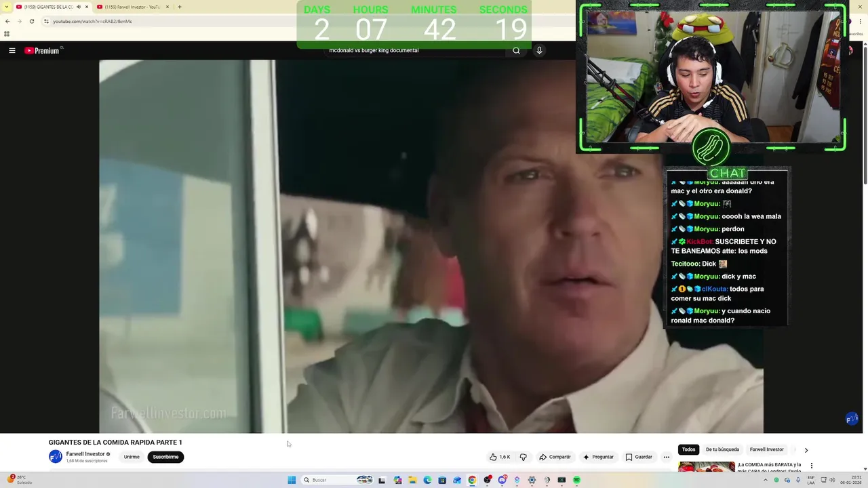Click the Unirme join button

(132, 457)
